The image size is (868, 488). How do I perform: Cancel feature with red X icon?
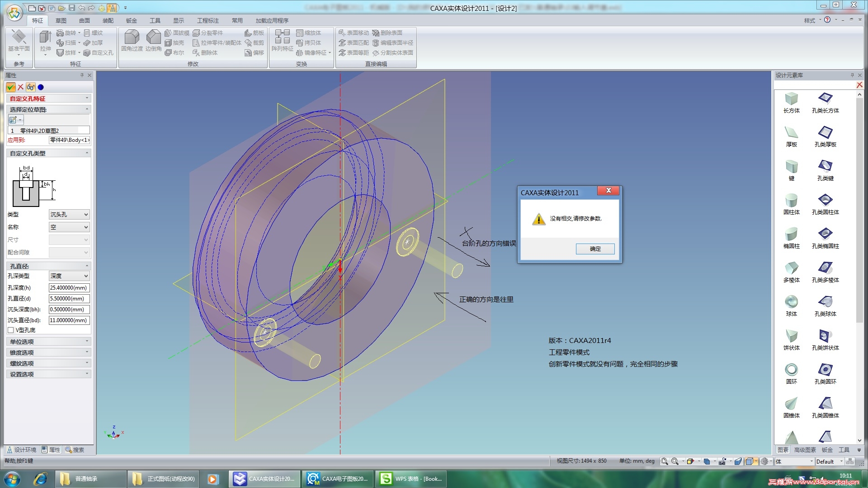[x=20, y=87]
